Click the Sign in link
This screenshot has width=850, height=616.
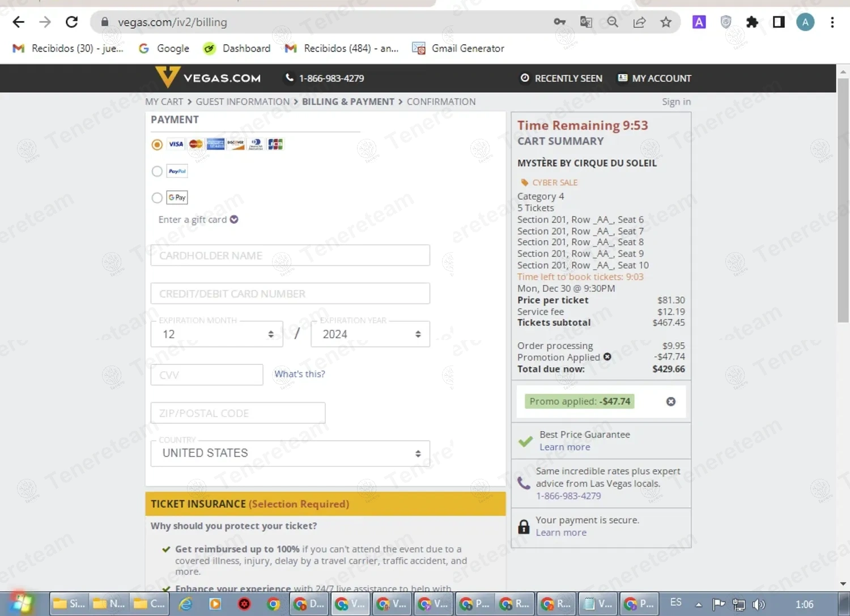676,102
